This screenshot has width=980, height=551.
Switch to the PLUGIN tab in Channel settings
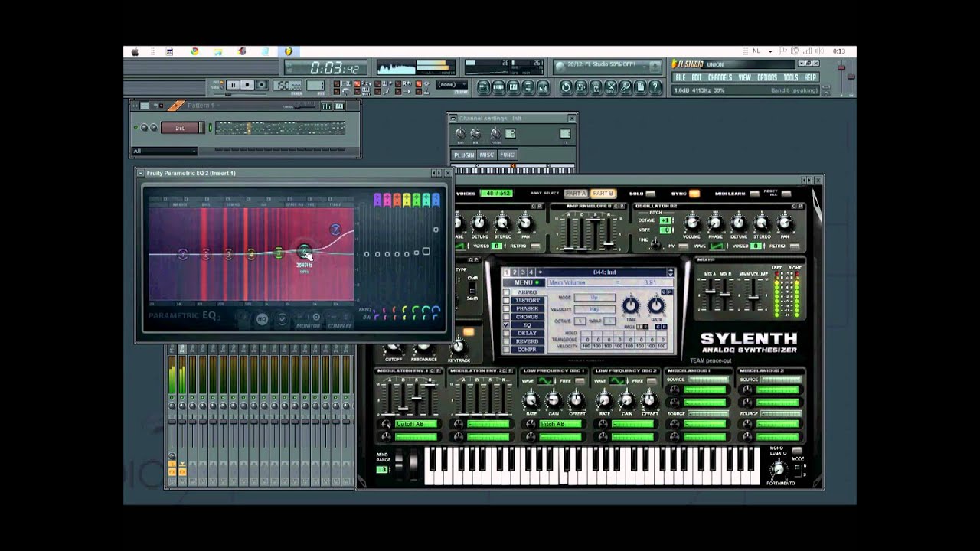pos(464,155)
